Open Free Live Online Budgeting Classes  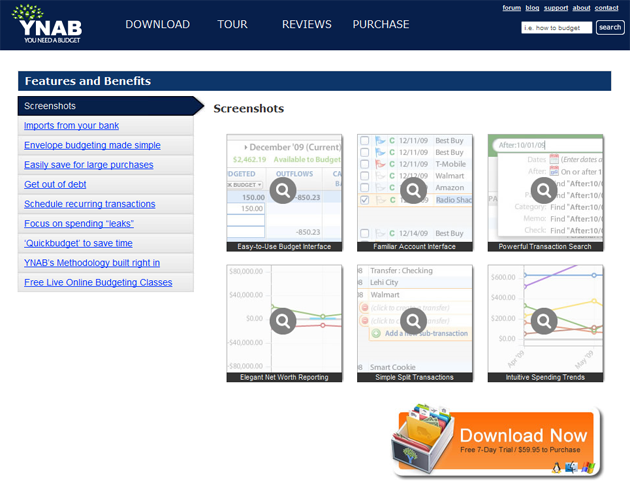coord(98,283)
